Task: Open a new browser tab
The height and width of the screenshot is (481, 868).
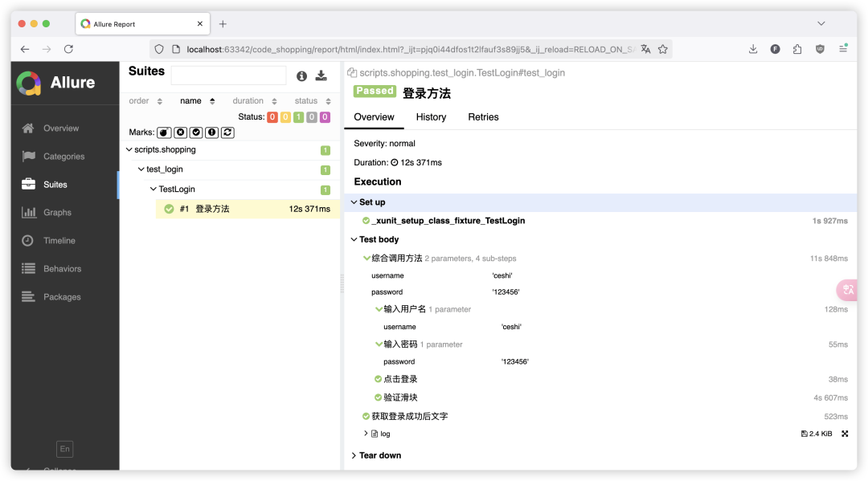Action: point(223,24)
